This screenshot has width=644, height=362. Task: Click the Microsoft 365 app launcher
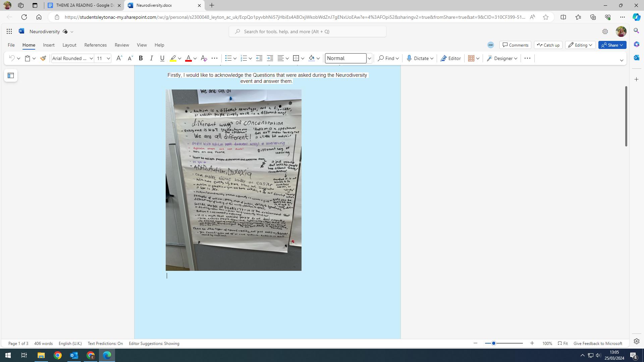click(x=9, y=32)
